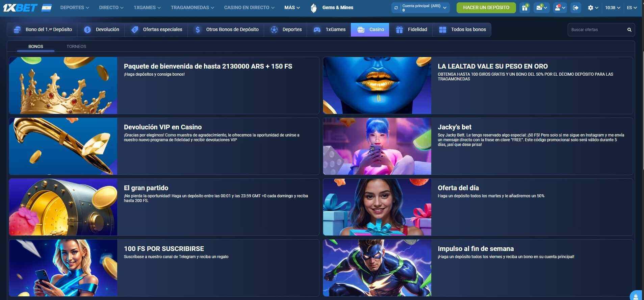The width and height of the screenshot is (644, 300).
Task: Open Impulso al fin de semana offer
Action: pyautogui.click(x=476, y=249)
